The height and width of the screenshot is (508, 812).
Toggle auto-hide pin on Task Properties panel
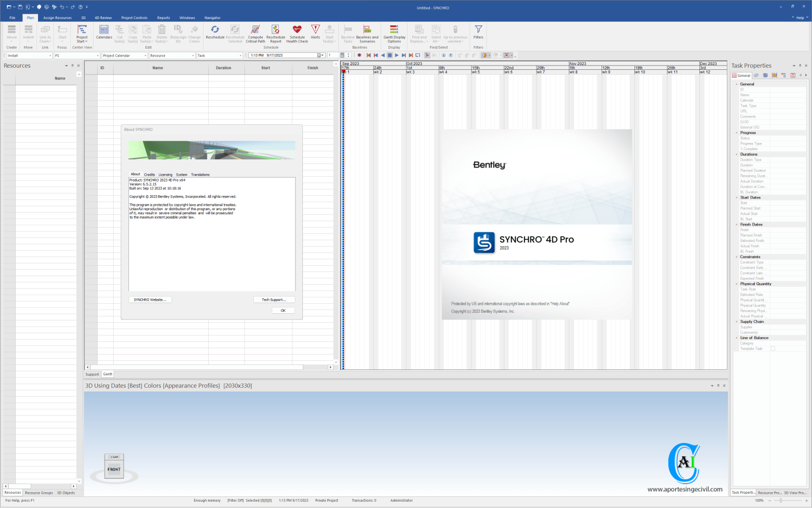point(800,65)
